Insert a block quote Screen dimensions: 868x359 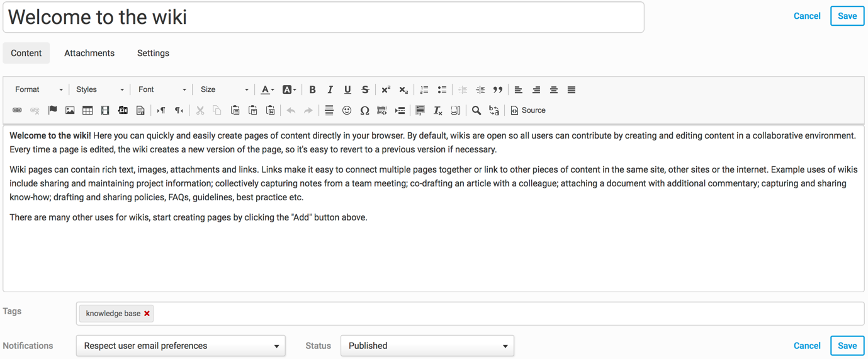click(498, 89)
